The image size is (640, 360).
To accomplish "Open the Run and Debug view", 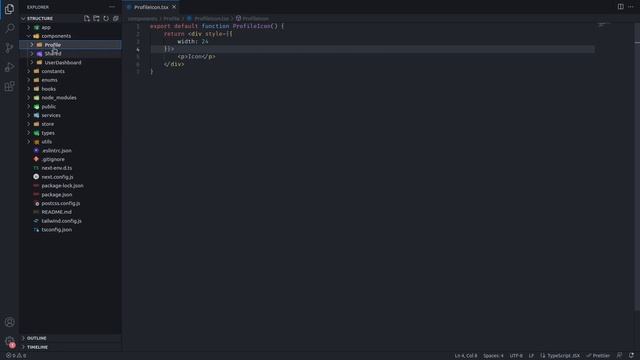I will click(9, 67).
